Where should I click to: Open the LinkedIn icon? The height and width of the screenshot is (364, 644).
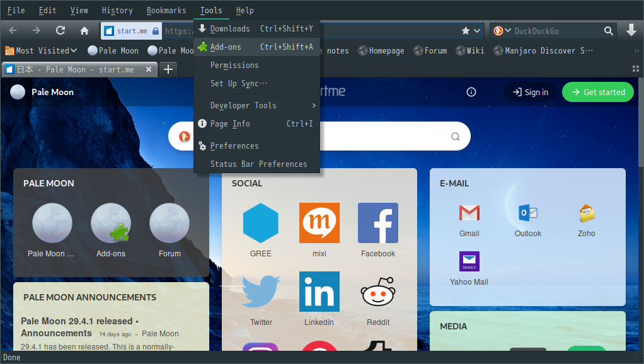tap(319, 292)
